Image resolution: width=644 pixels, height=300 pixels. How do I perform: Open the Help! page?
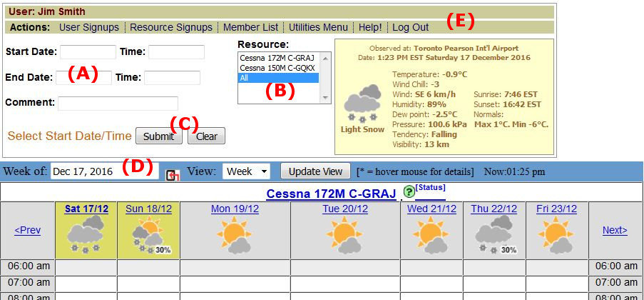(x=370, y=28)
